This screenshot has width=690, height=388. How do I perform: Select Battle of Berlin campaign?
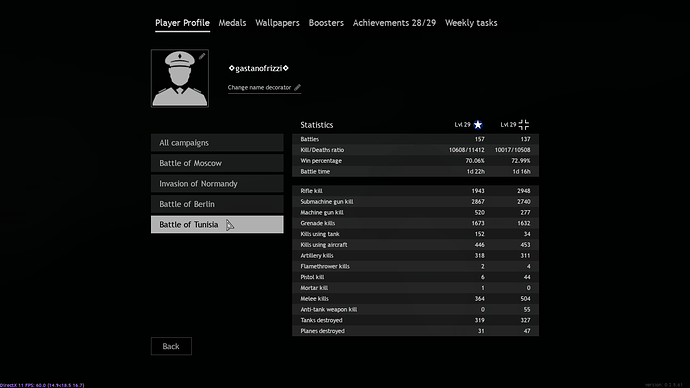[x=217, y=204]
